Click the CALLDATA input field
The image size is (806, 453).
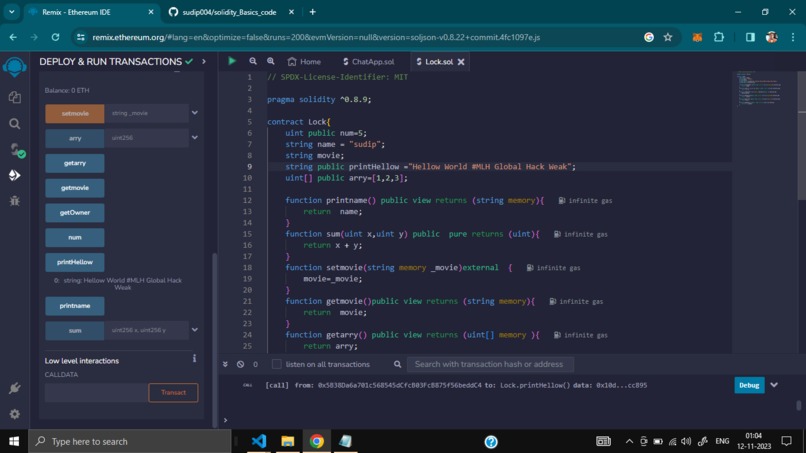[x=96, y=392]
